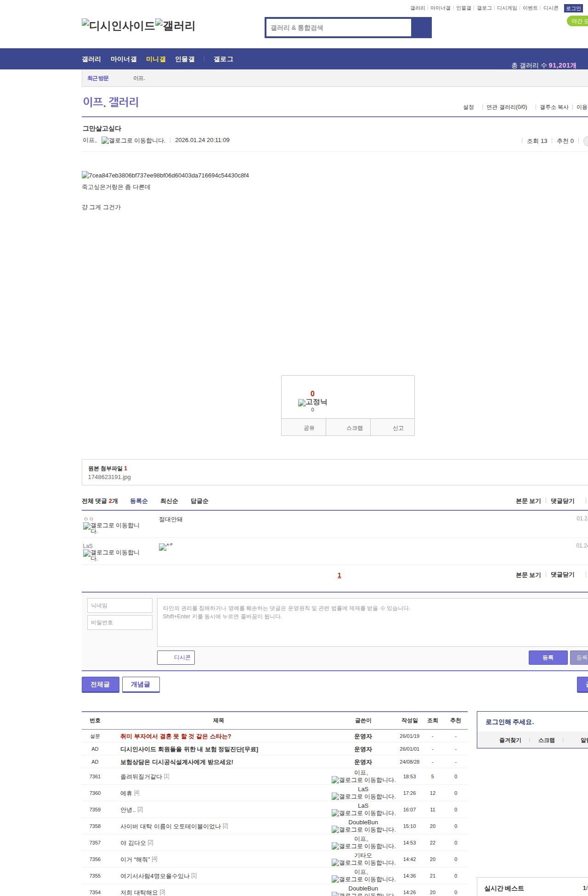Viewport: 588px width, 896px height.
Task: Toggle night mode with the 야간 button
Action: (x=577, y=21)
